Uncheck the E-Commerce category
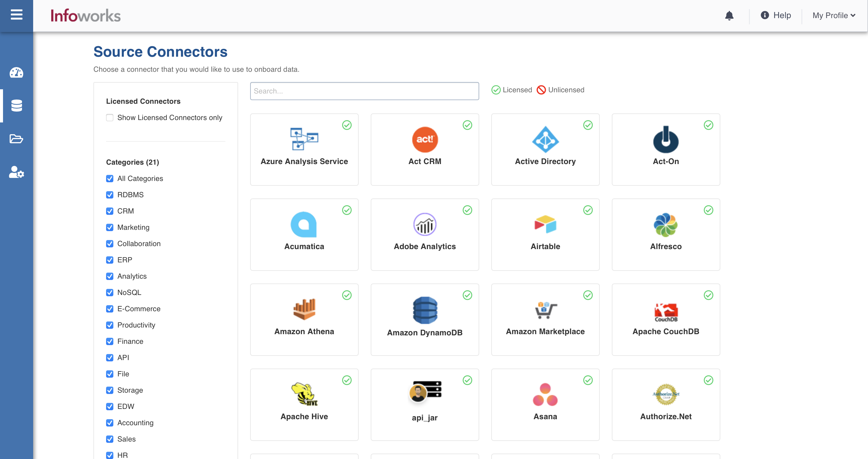The image size is (868, 459). tap(109, 309)
